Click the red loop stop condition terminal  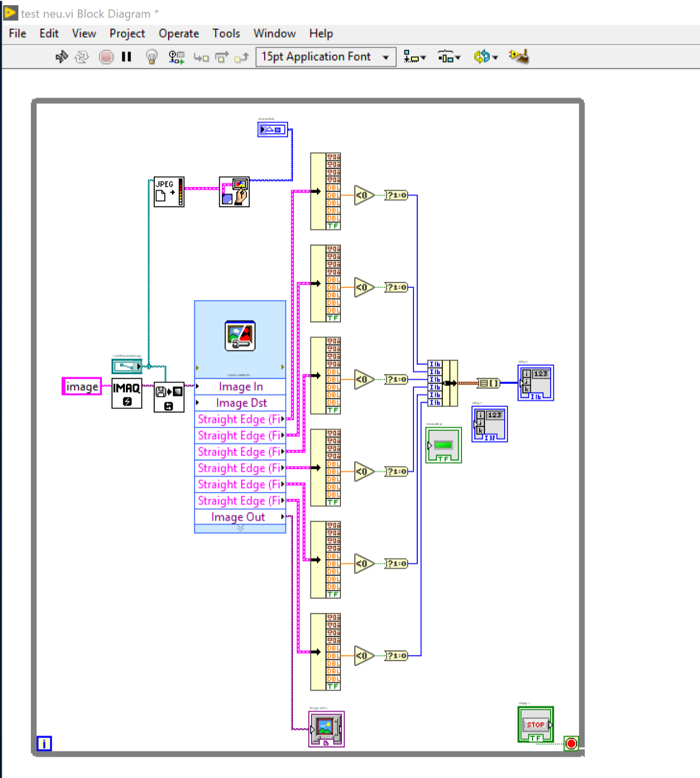tap(571, 743)
